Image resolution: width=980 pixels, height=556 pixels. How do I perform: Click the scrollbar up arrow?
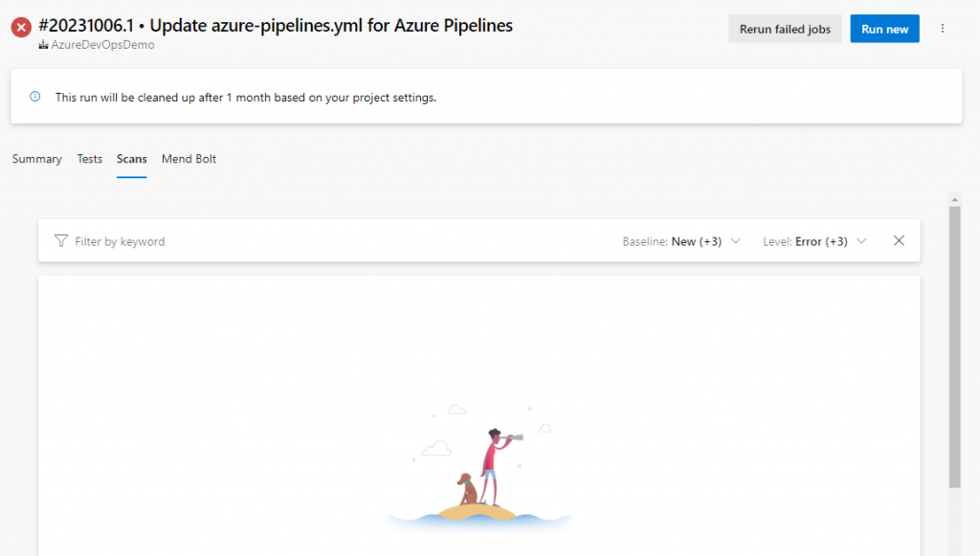(954, 199)
